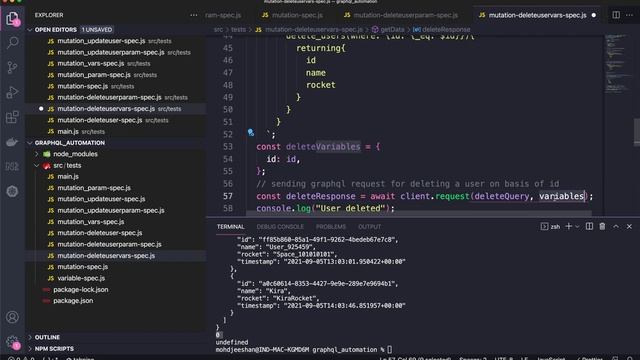
Task: Open mutation_updateuser-spec.js in Open Editors
Action: coord(101,41)
